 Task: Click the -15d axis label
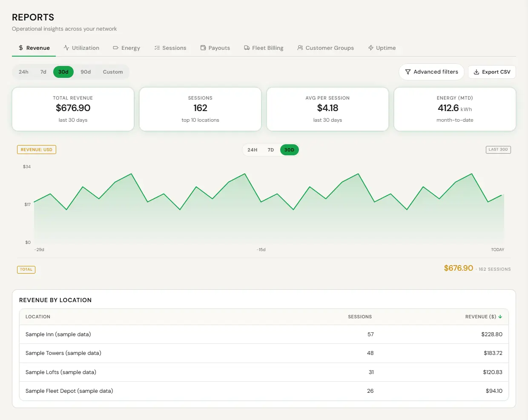coord(261,250)
